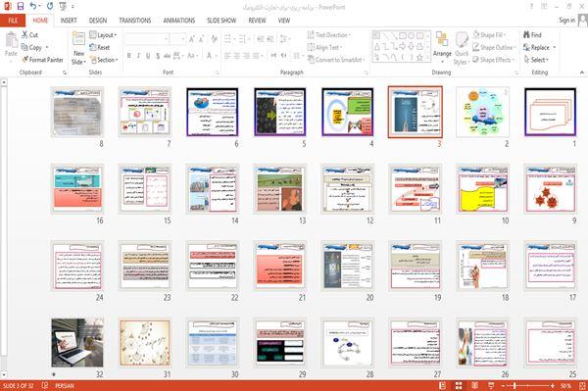Screen dimensions: 588x391
Task: Click Convert to SmartArt
Action: click(336, 60)
